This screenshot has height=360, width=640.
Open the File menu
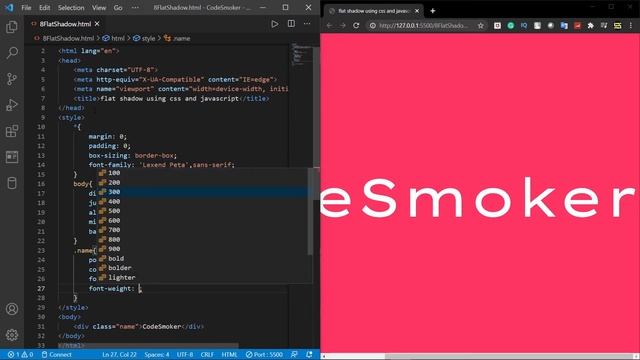point(26,8)
